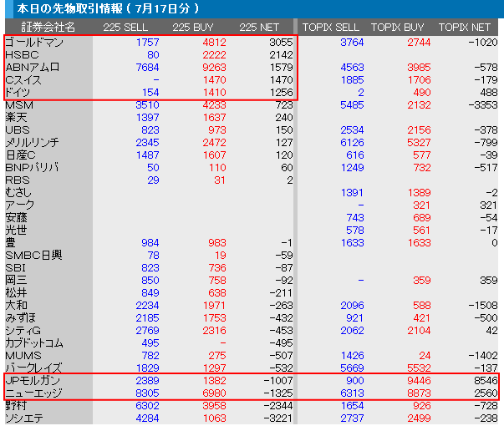Image resolution: width=504 pixels, height=426 pixels.
Task: Select the 松井 row name
Action: tap(16, 292)
